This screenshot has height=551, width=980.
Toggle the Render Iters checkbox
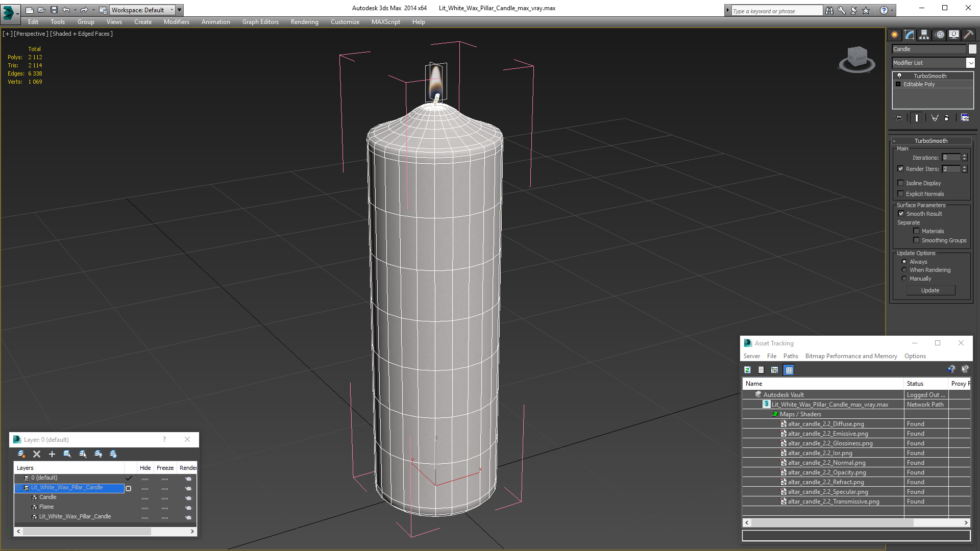coord(901,169)
